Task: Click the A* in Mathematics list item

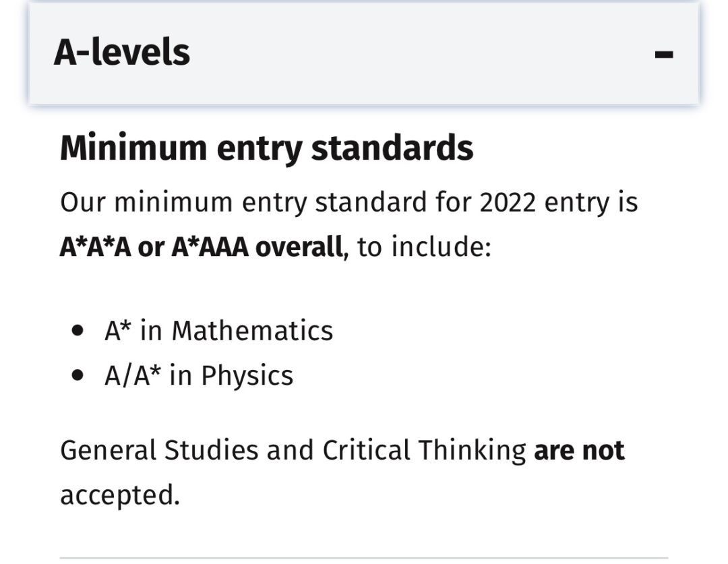Action: (x=218, y=331)
